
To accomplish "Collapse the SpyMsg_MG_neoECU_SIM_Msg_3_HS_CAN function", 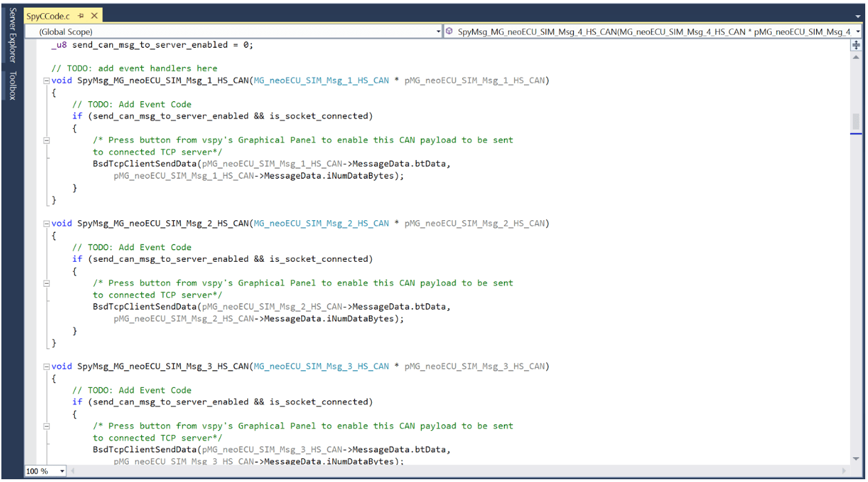I will point(46,366).
